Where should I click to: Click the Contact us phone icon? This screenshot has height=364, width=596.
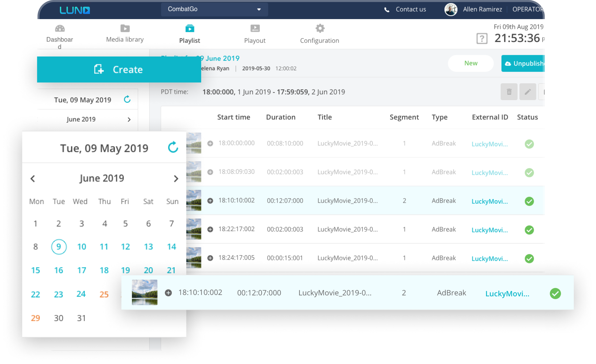point(387,10)
